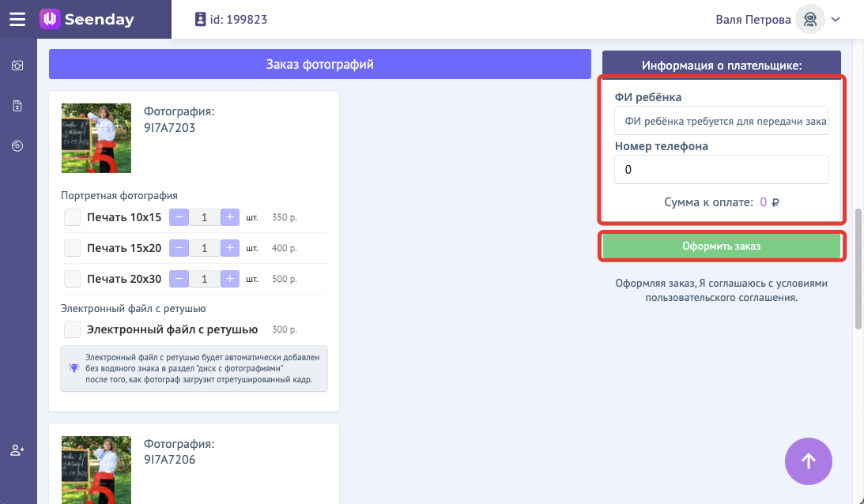Screen dimensions: 864x504
Task: Open the camera photos section in sidebar
Action: pos(17,66)
